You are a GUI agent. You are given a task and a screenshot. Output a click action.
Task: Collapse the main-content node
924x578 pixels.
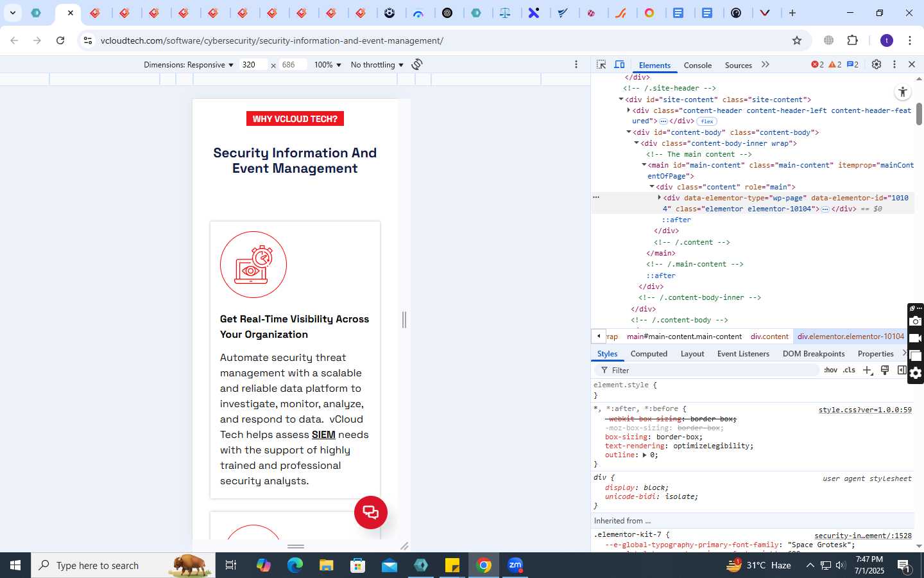(644, 165)
